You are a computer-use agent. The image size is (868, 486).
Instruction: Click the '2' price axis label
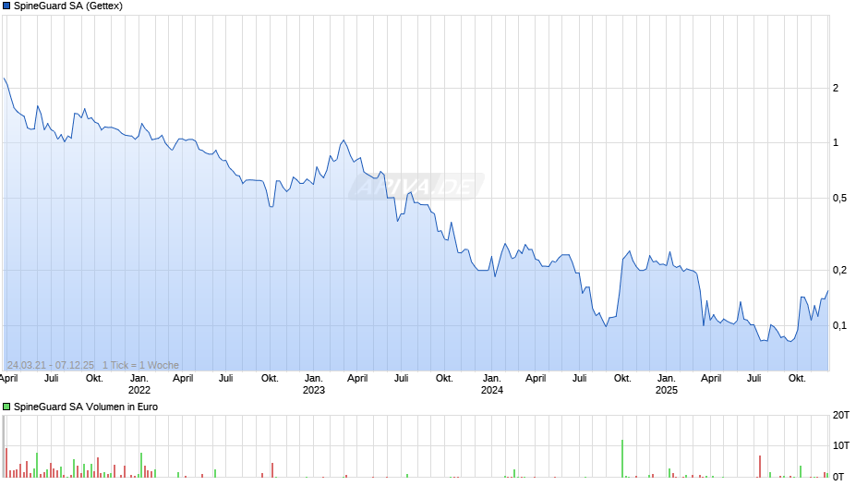836,88
